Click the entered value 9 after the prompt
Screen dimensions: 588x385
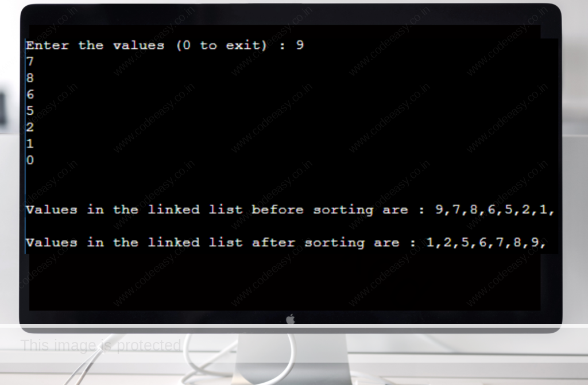(x=300, y=45)
